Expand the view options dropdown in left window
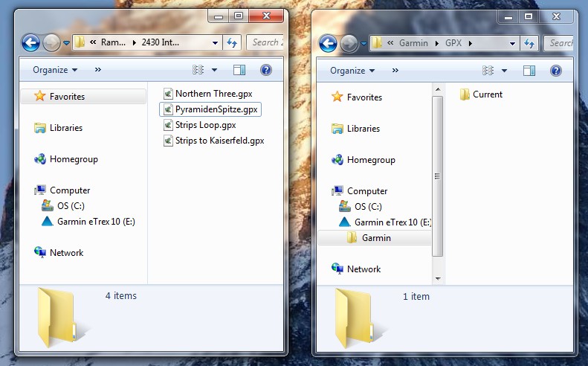This screenshot has width=588, height=366. pyautogui.click(x=215, y=70)
